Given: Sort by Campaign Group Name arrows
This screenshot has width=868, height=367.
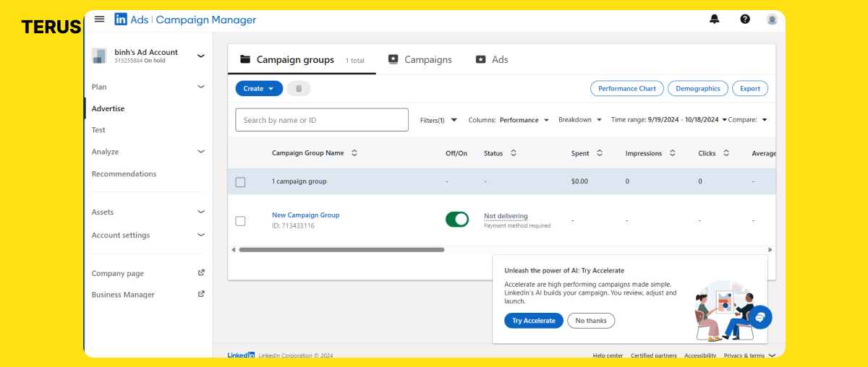Looking at the screenshot, I should click(354, 153).
